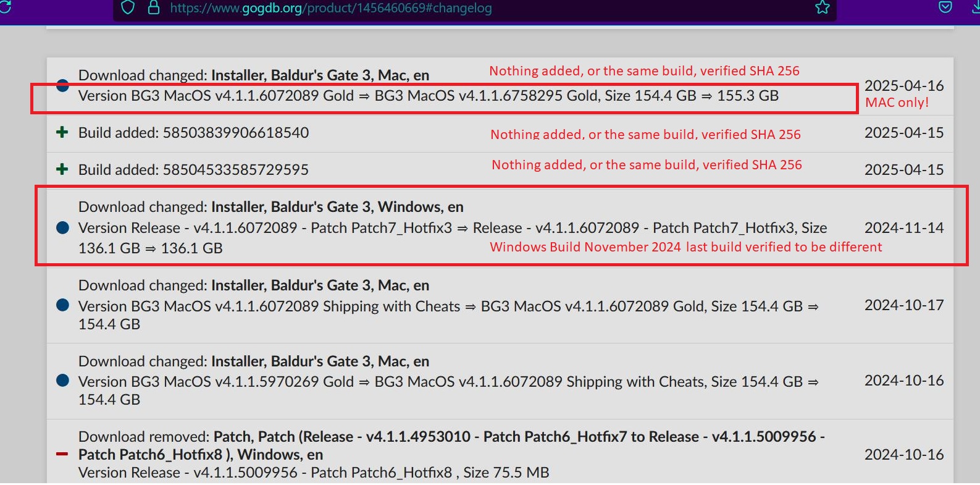Click blue dot of 2025-04-16 Mac download change
The image size is (980, 485).
point(62,85)
